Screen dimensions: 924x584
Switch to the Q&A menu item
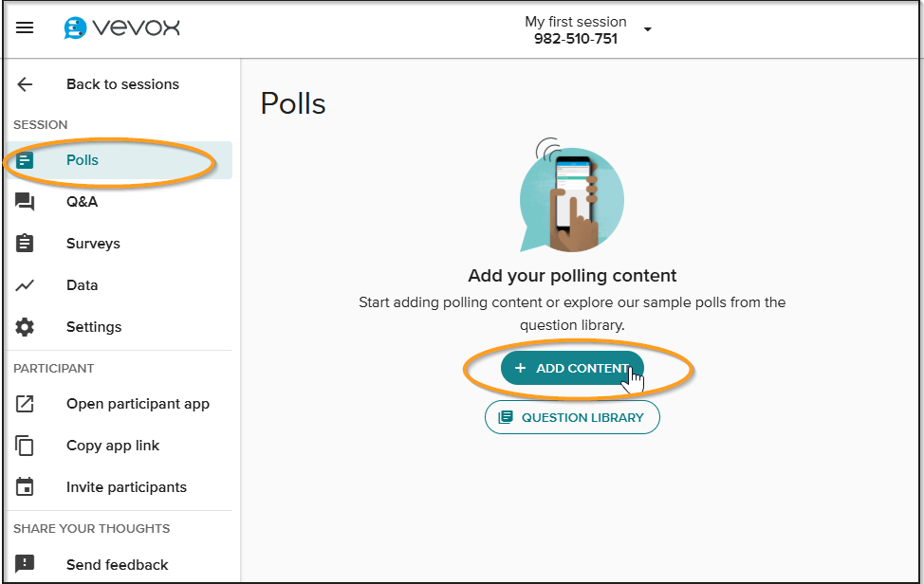click(83, 202)
